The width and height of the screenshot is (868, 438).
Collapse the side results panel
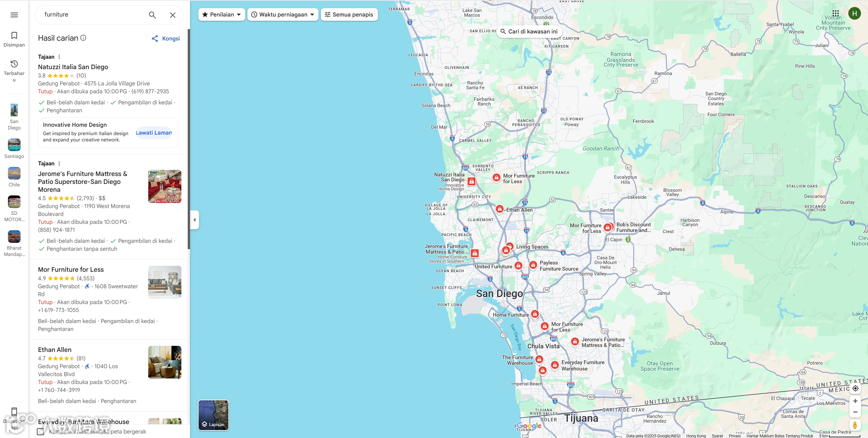click(194, 220)
